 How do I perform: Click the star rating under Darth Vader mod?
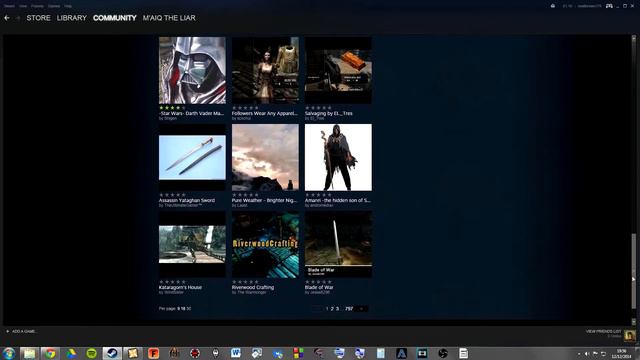(x=172, y=108)
